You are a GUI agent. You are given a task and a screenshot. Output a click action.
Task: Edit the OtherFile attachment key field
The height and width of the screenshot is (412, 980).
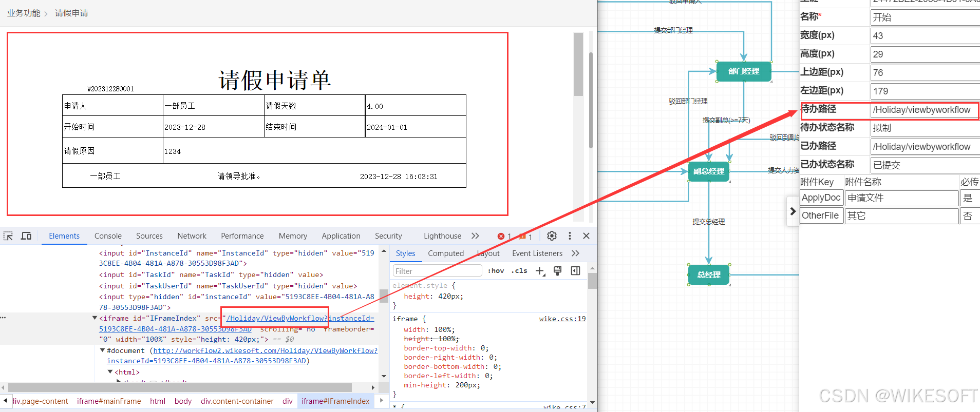tap(822, 216)
